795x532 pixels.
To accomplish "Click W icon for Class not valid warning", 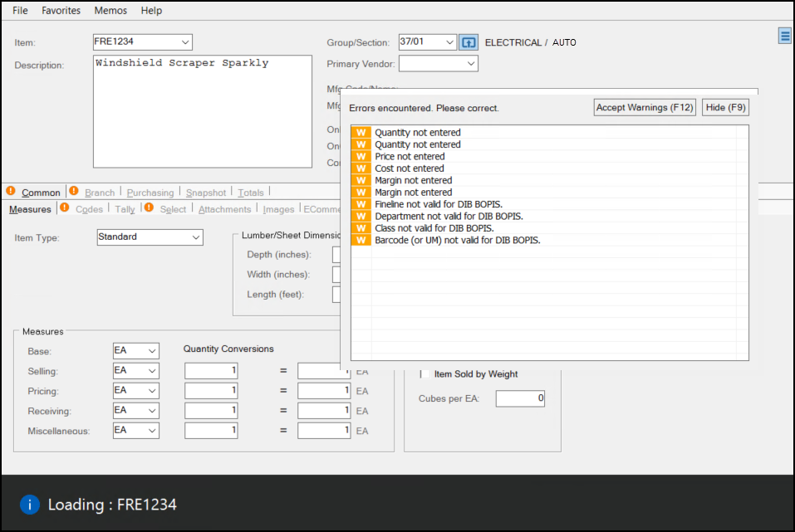I will pos(361,228).
